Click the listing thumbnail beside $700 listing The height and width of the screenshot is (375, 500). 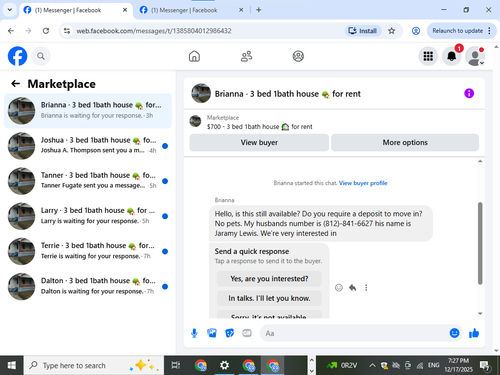coord(195,121)
